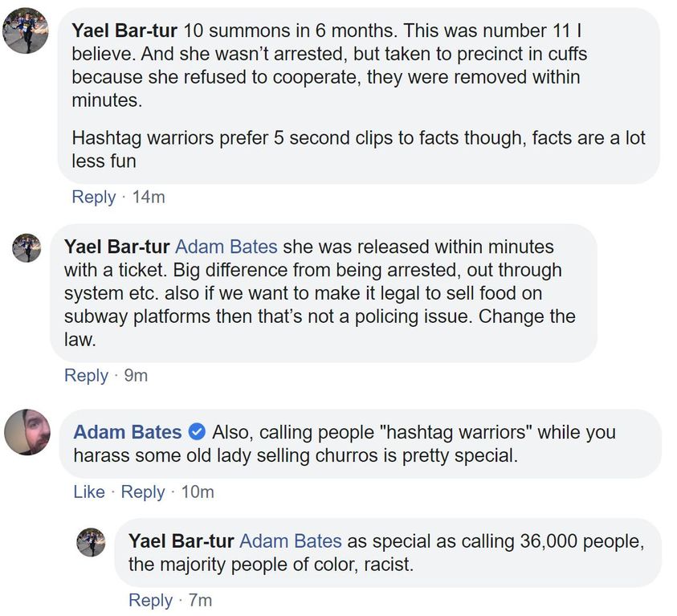677x616 pixels.
Task: Open the 9m timestamp
Action: pyautogui.click(x=136, y=376)
